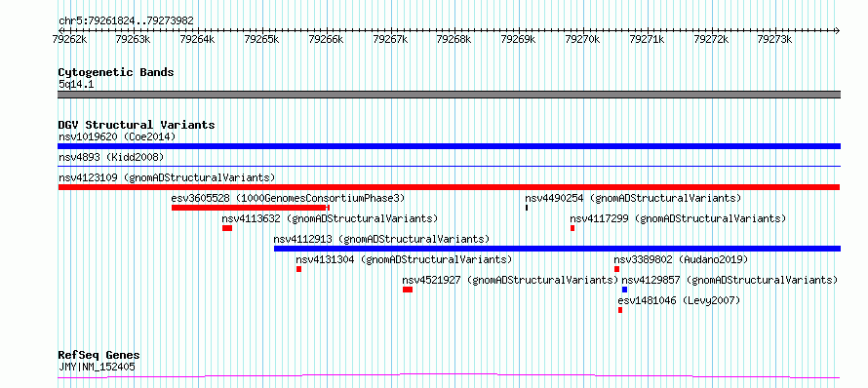The width and height of the screenshot is (868, 388).
Task: Click the 79267k ruler tick label
Action: (391, 39)
